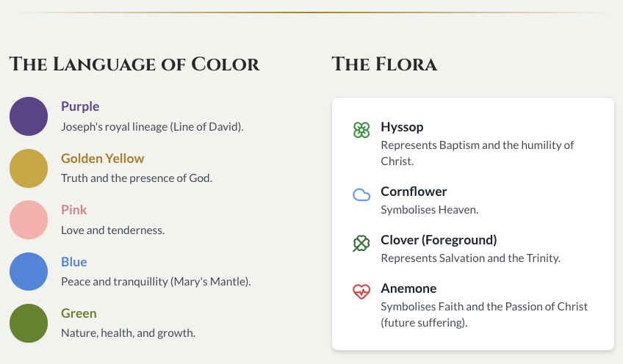Click the Blue color name label
623x364 pixels.
(x=74, y=262)
